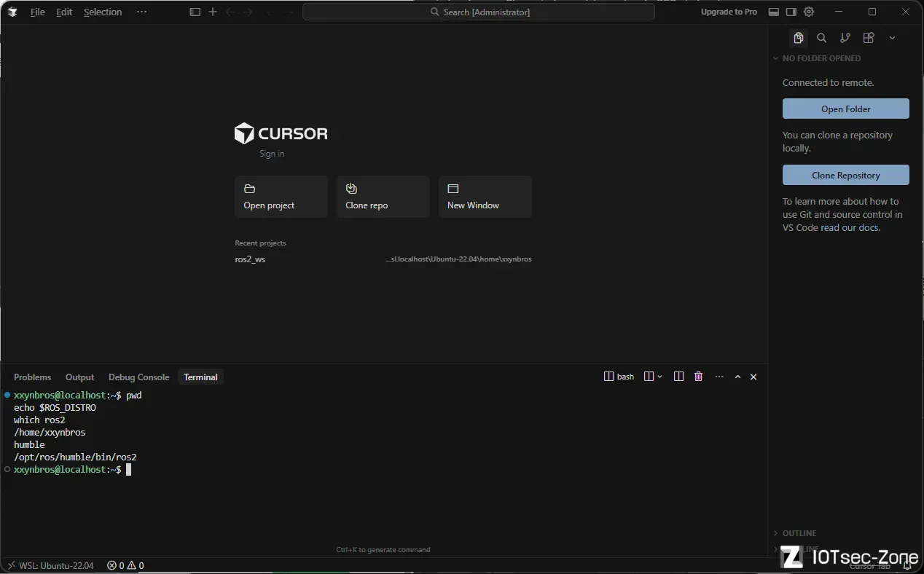Click Upgrade to Pro
Screen dimensions: 924x574
pyautogui.click(x=729, y=12)
